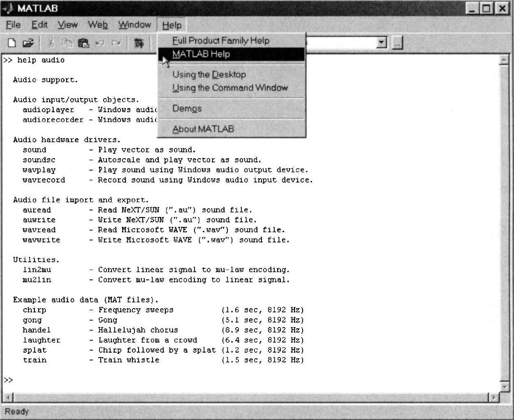This screenshot has width=514, height=420.
Task: Select MATLAB Help menu entry
Action: [x=201, y=54]
